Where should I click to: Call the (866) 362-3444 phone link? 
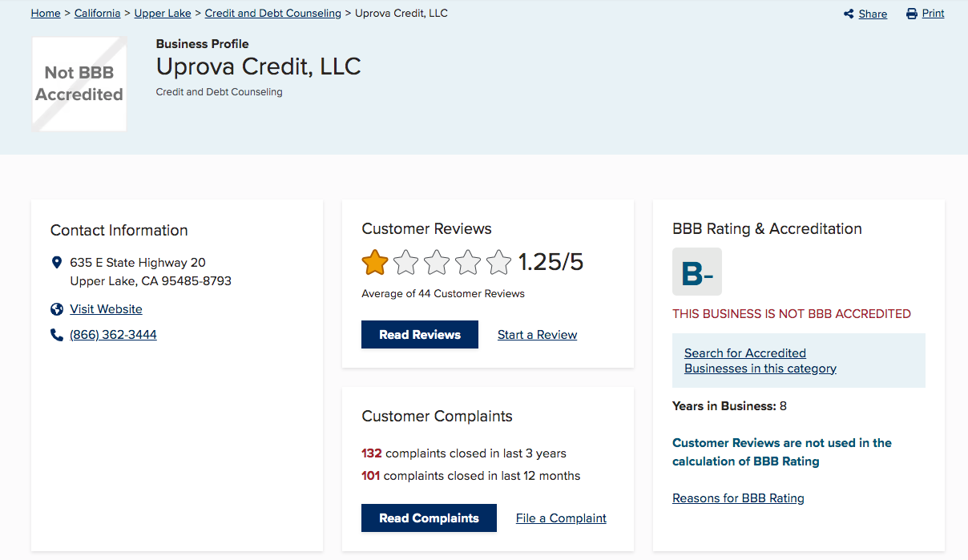113,335
